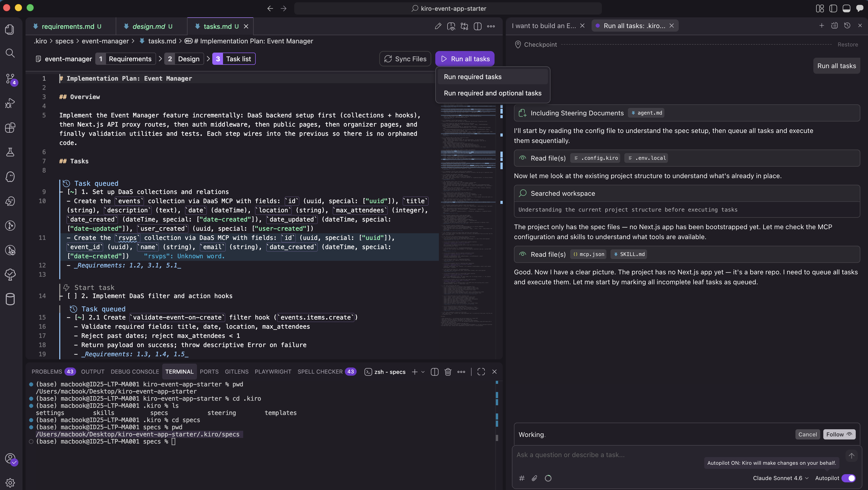
Task: Toggle the Autopilot switch off
Action: point(848,478)
